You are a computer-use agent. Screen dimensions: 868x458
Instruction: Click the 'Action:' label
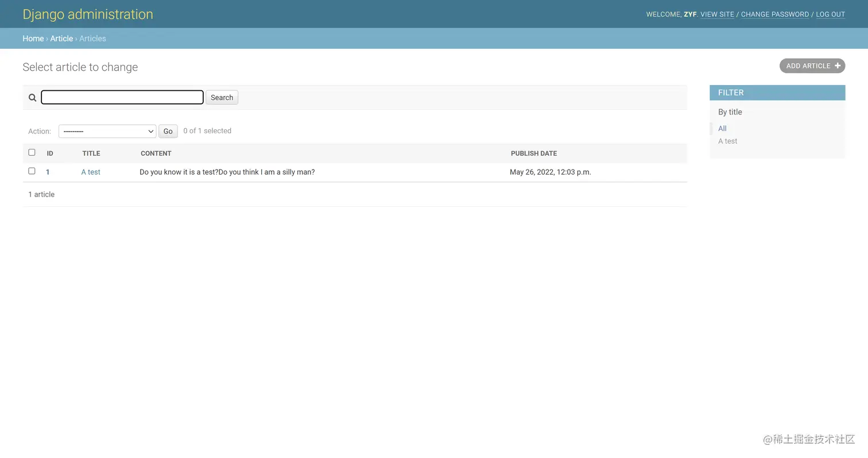(40, 132)
